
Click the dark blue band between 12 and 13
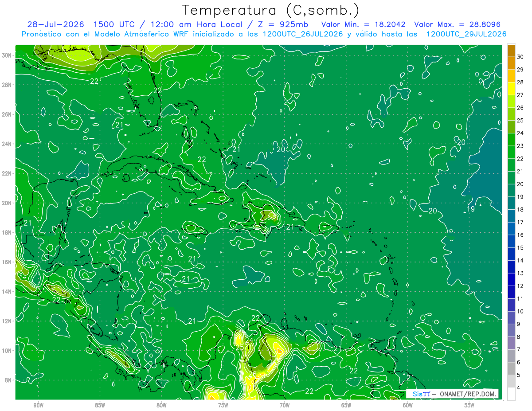[511, 279]
